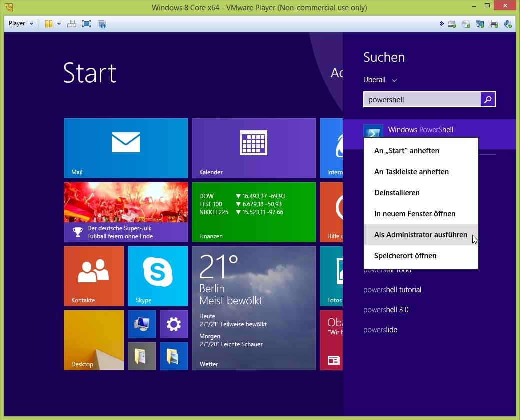520x420 pixels.
Task: Open the PC settings gear tile
Action: (x=174, y=324)
